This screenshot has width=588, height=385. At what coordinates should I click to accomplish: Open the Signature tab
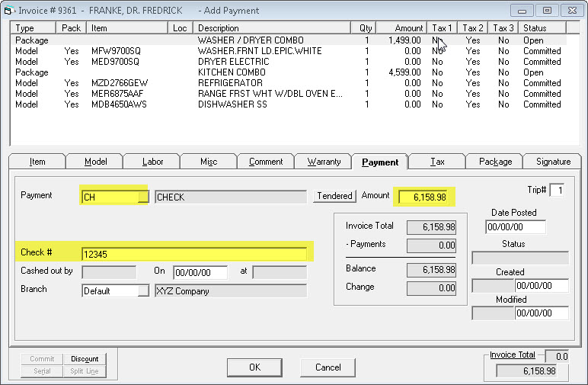click(x=553, y=162)
